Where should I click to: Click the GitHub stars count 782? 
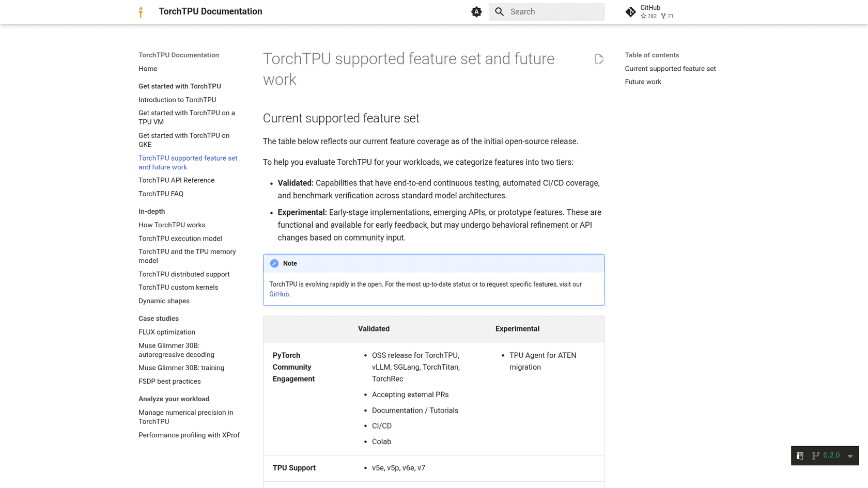click(x=648, y=16)
